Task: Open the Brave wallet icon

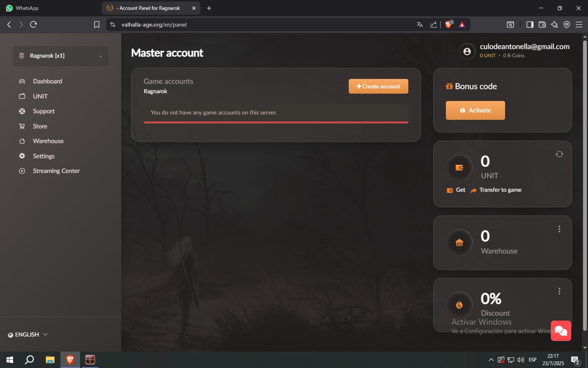Action: click(542, 25)
